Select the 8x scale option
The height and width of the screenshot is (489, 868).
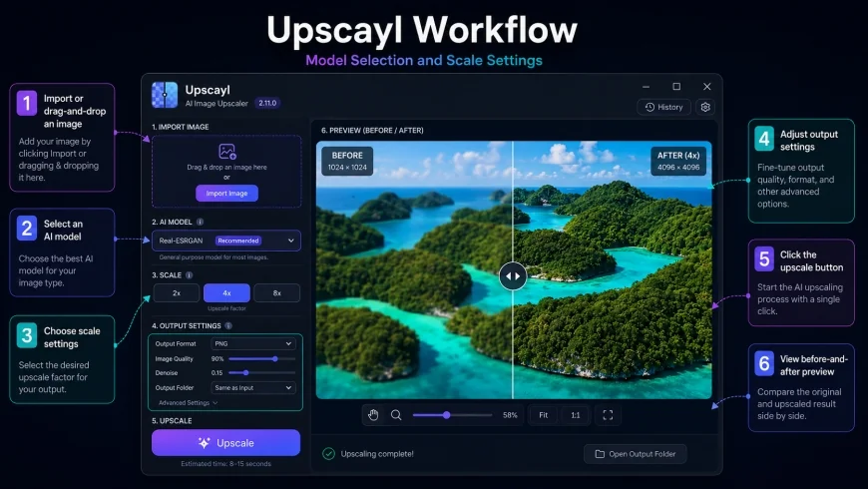click(x=276, y=293)
